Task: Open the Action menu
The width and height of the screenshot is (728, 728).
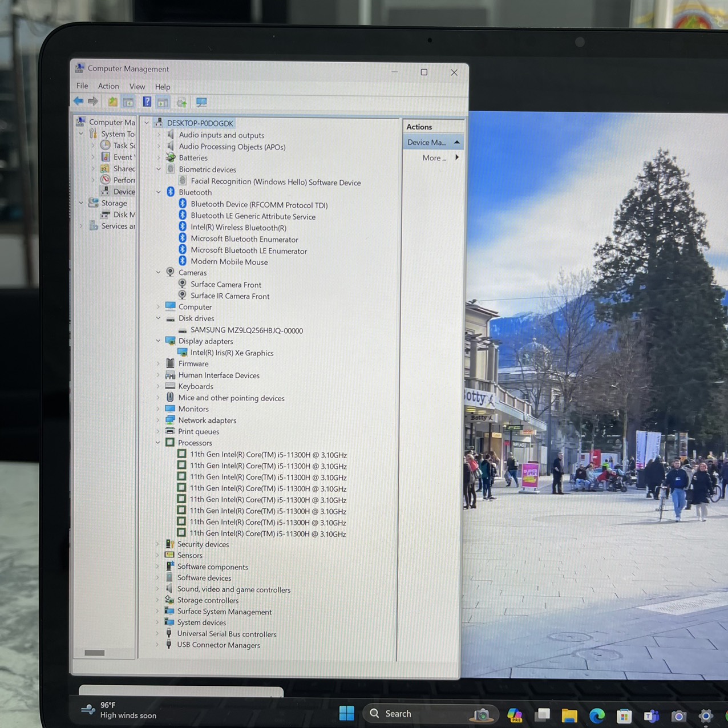Action: 108,86
